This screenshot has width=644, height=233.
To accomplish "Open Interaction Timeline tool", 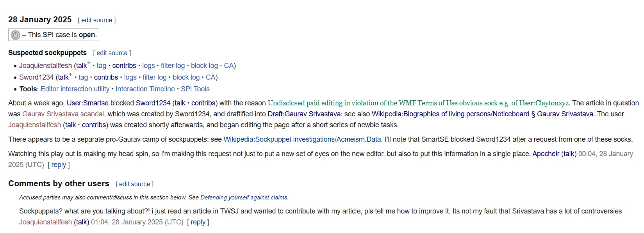I will [x=145, y=89].
